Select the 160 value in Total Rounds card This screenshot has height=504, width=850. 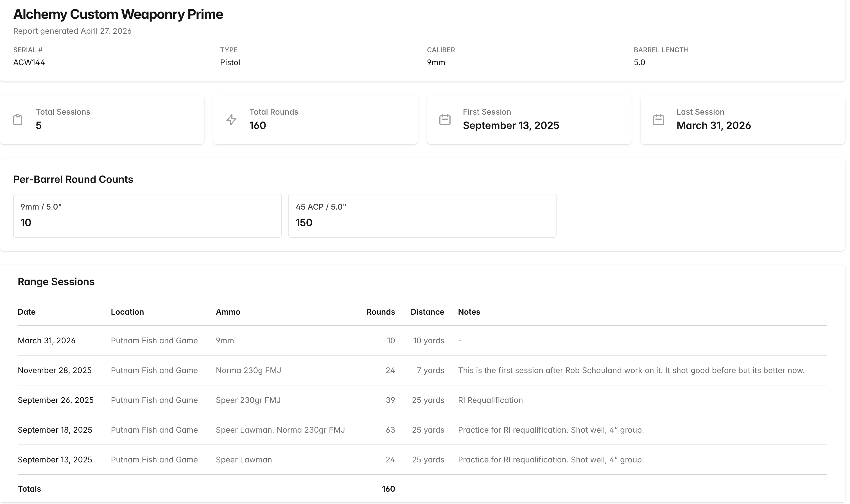tap(257, 126)
